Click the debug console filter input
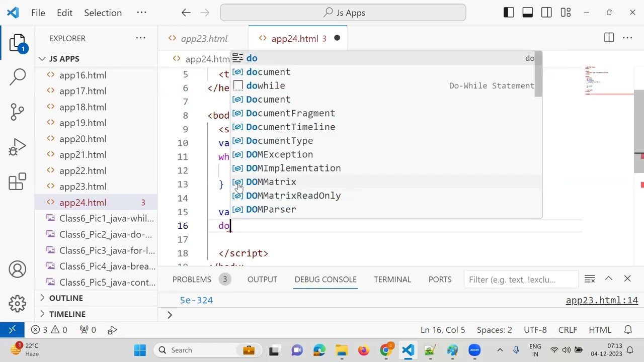 tap(520, 280)
